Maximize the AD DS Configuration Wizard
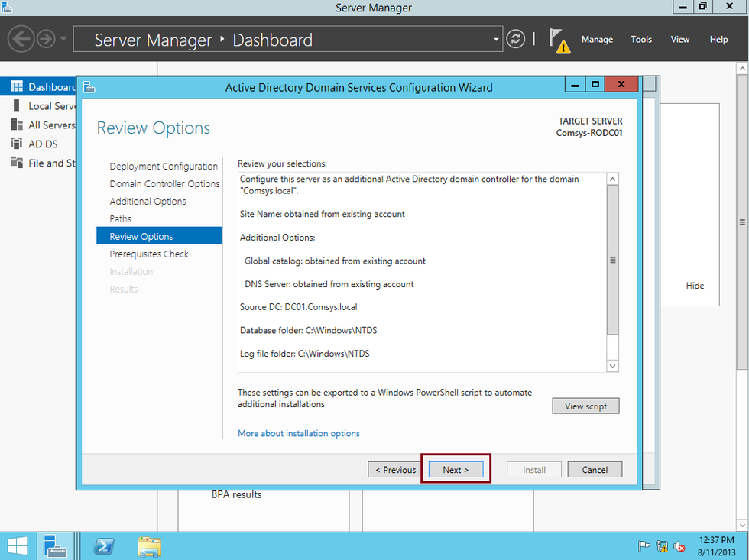749x560 pixels. coord(595,85)
